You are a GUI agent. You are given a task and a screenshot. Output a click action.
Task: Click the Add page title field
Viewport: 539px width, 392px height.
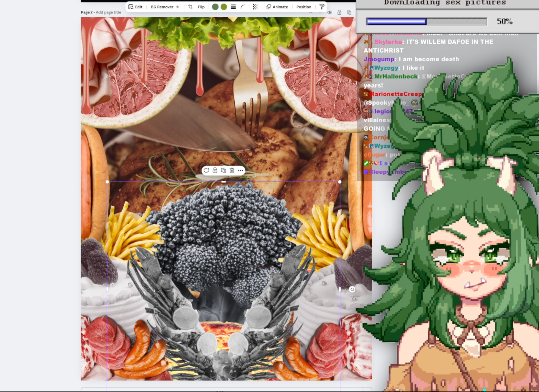click(108, 12)
